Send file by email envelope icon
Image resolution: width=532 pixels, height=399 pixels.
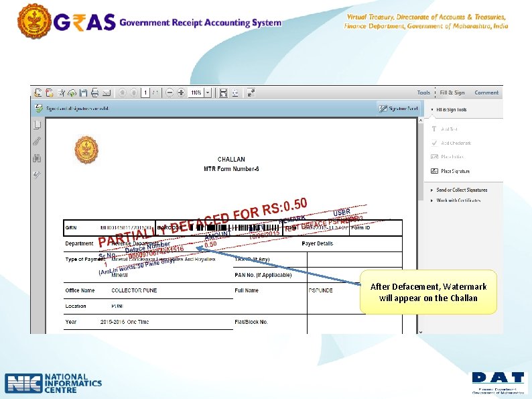(x=107, y=93)
